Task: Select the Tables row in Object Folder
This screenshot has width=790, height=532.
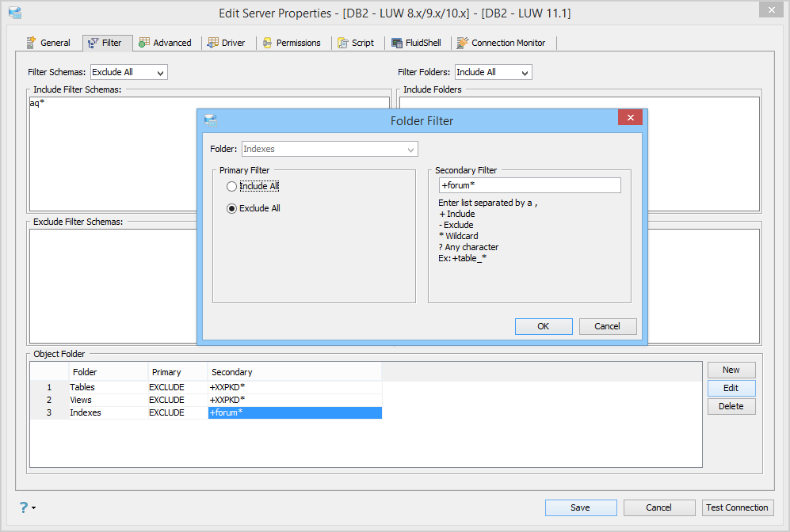Action: click(x=205, y=387)
